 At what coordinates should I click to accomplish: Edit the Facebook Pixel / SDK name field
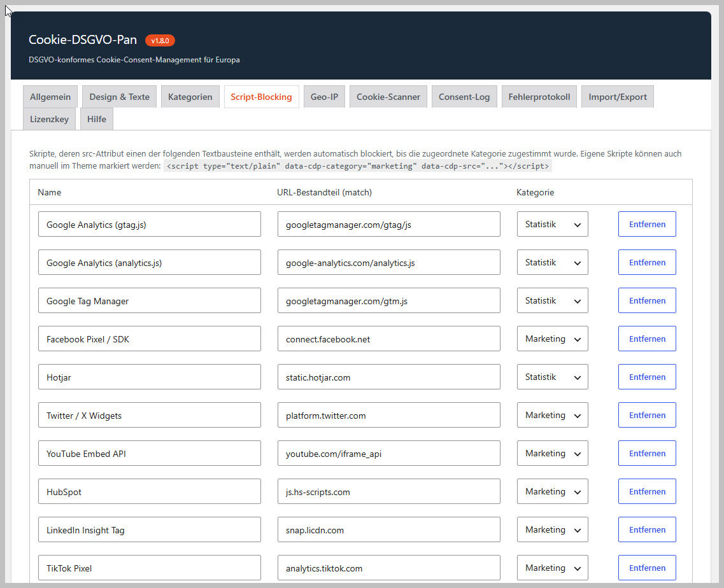tap(150, 339)
